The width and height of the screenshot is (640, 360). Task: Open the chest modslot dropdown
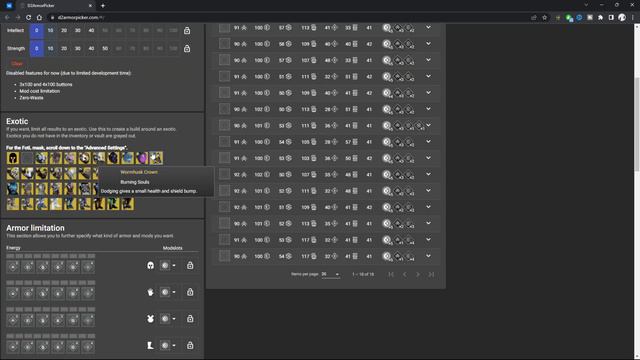coord(168,319)
